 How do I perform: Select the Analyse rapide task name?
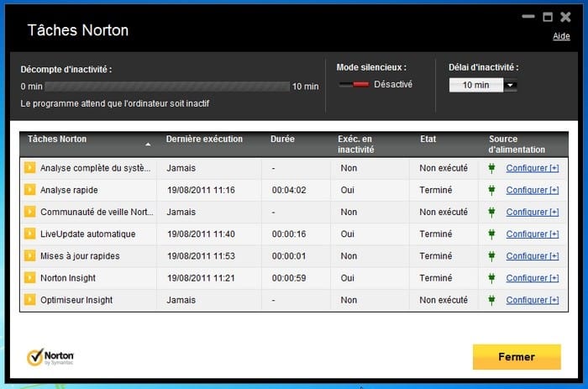coord(69,190)
